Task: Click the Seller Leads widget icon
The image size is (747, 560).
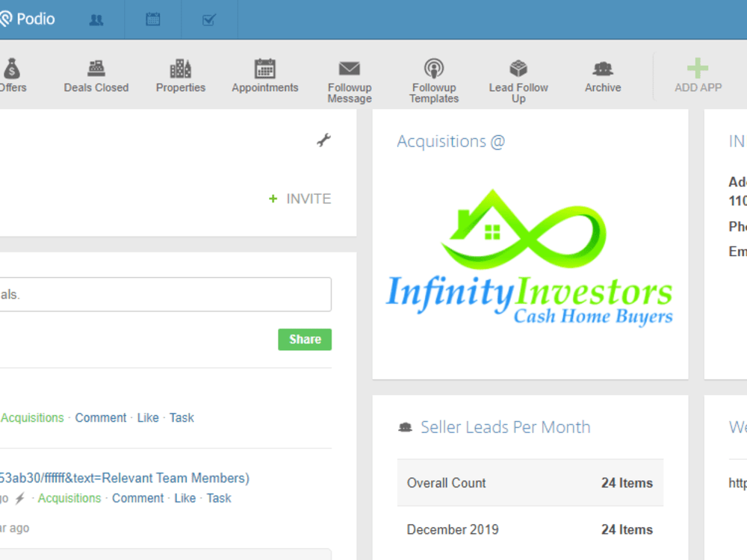Action: coord(406,427)
